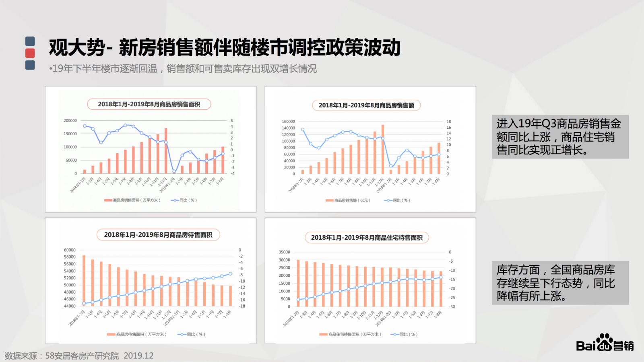Click chart title 2018年1月-2019年8月商品房待售面积
This screenshot has width=644, height=362.
point(158,235)
